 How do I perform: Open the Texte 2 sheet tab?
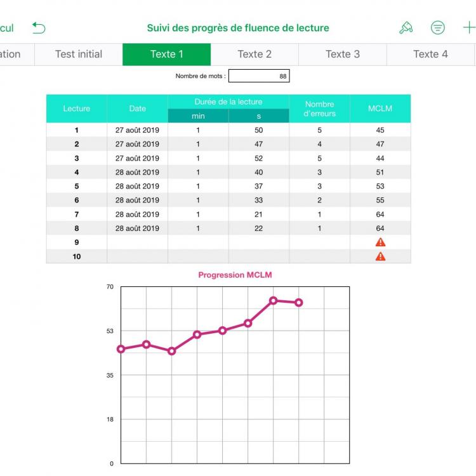[255, 55]
